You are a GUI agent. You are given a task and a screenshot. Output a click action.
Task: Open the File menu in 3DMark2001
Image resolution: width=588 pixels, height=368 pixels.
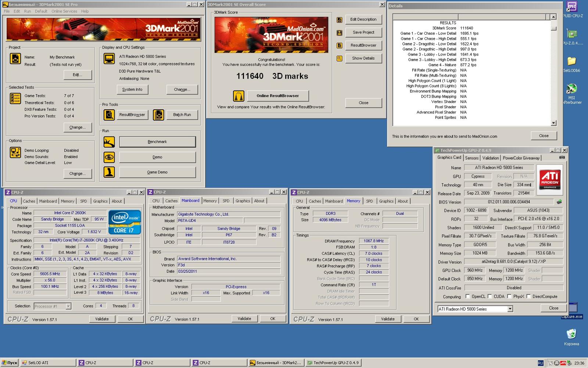pyautogui.click(x=7, y=11)
